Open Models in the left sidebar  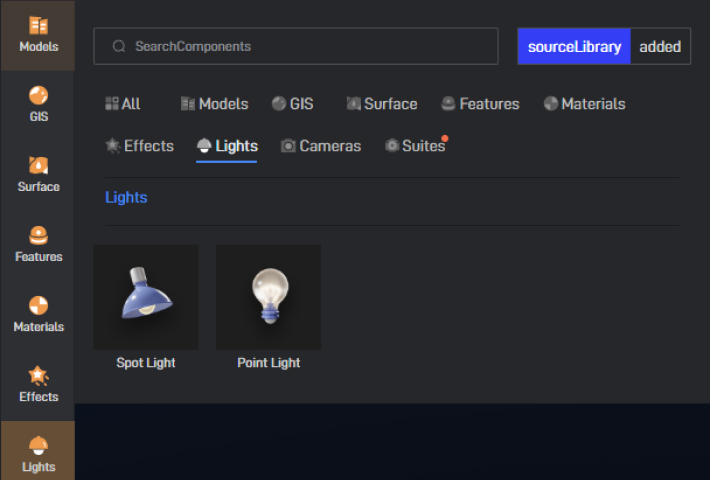point(38,35)
